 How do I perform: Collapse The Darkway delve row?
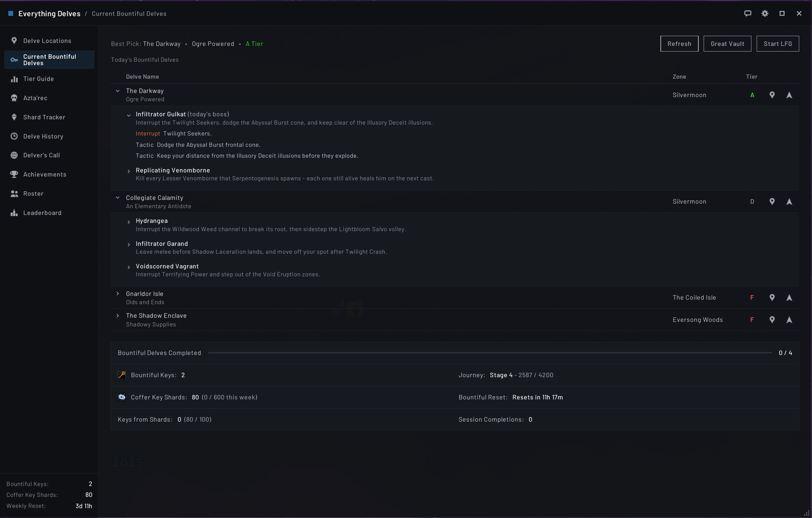pos(118,91)
